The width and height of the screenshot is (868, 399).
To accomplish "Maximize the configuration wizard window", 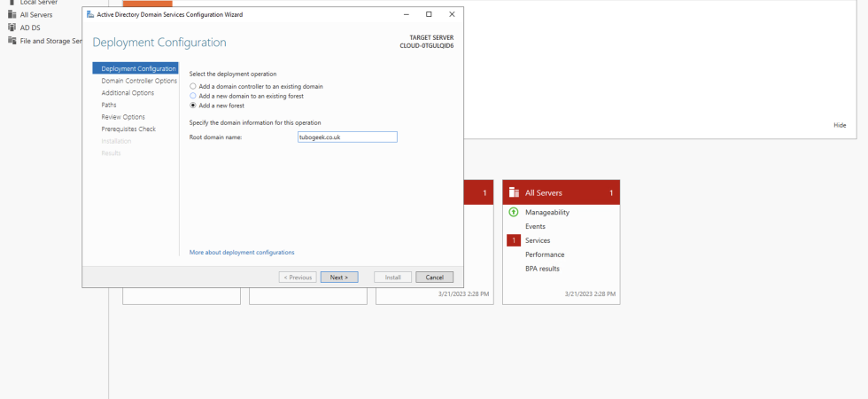I will 429,14.
